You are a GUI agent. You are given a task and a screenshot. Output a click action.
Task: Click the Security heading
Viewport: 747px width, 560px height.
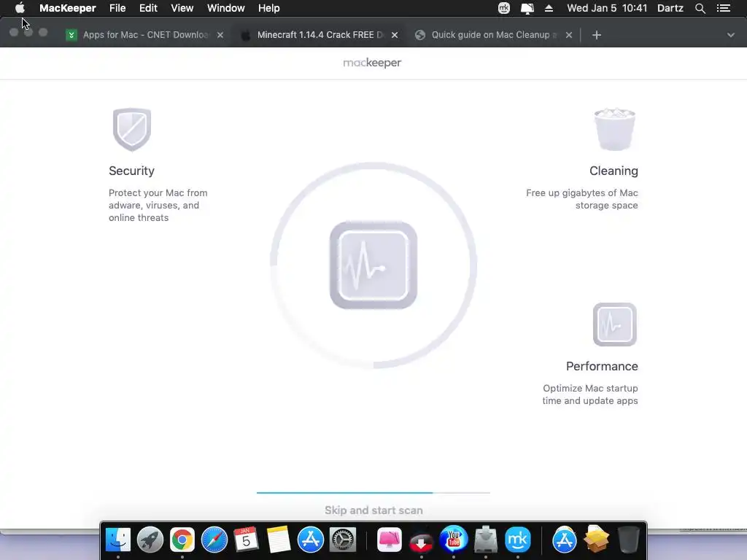[x=131, y=171]
